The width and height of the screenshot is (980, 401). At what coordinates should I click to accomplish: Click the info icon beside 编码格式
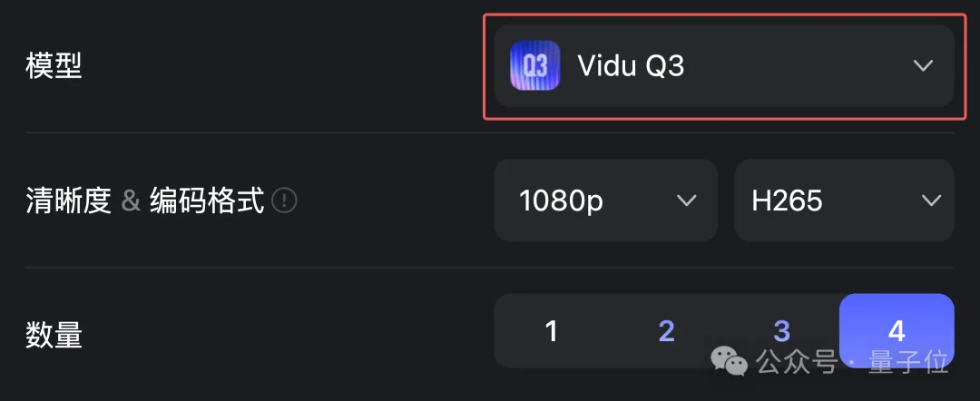point(285,200)
